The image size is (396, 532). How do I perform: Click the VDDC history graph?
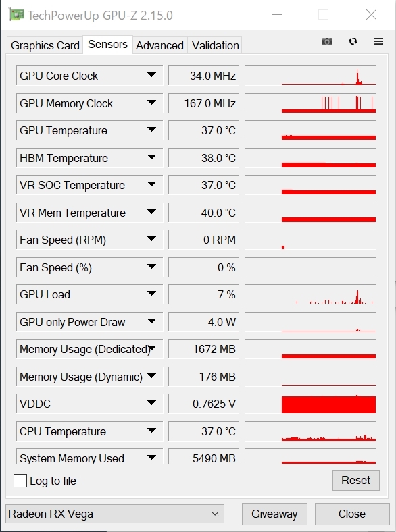point(310,404)
